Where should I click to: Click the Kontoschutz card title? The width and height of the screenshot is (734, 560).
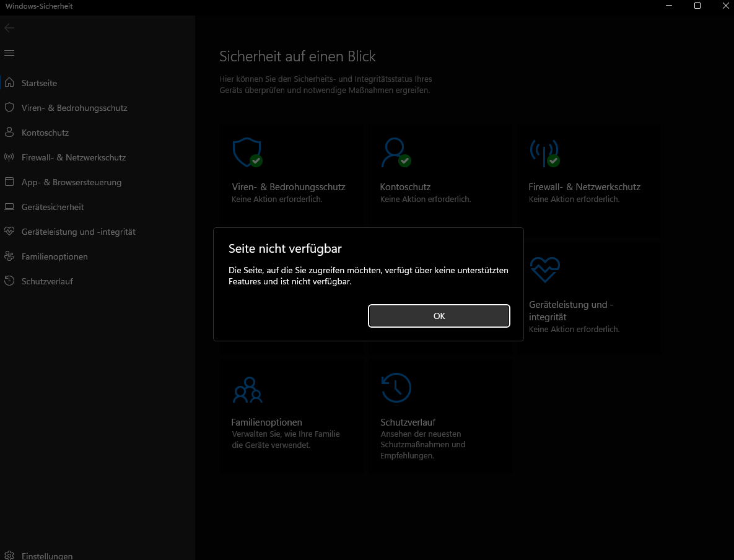405,187
